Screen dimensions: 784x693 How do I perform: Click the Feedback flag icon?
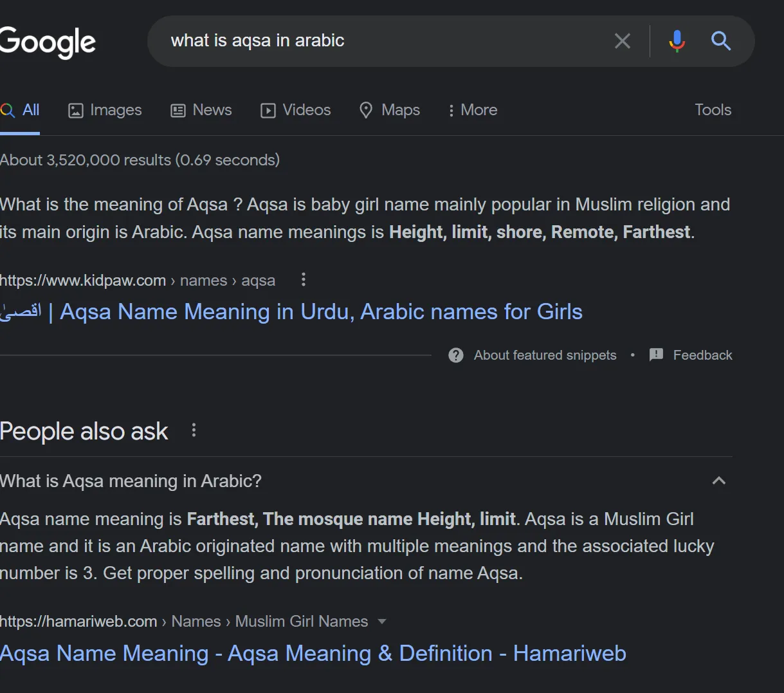click(x=656, y=355)
